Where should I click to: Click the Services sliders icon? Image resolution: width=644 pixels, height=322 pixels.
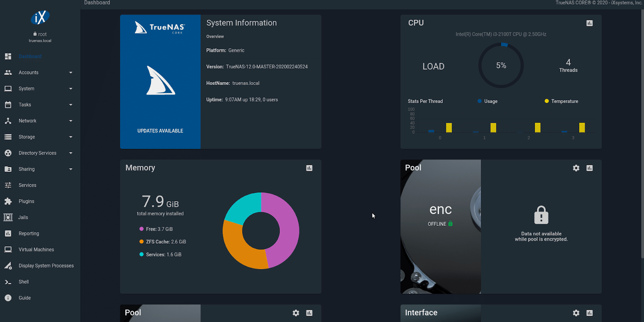8,185
